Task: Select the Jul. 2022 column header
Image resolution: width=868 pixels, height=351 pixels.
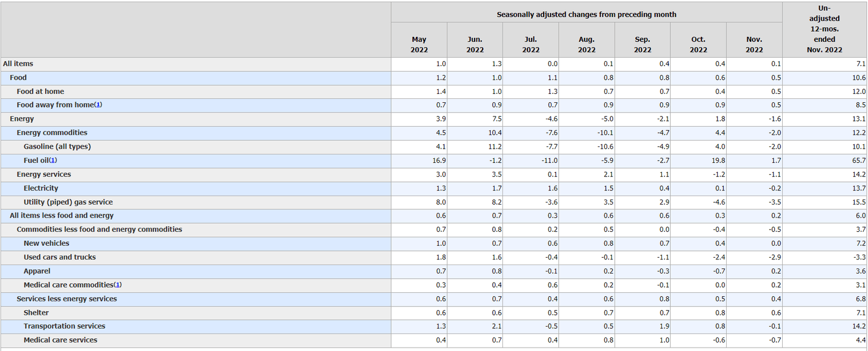Action: pos(531,44)
